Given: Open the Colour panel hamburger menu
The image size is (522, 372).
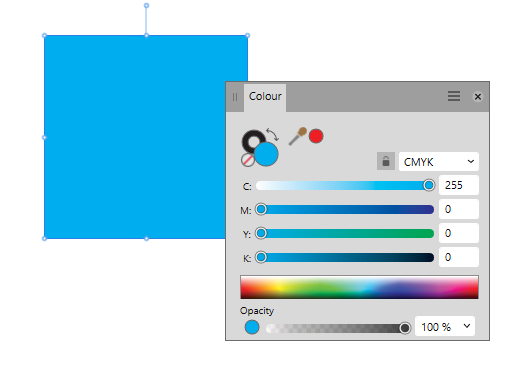Looking at the screenshot, I should (x=454, y=96).
